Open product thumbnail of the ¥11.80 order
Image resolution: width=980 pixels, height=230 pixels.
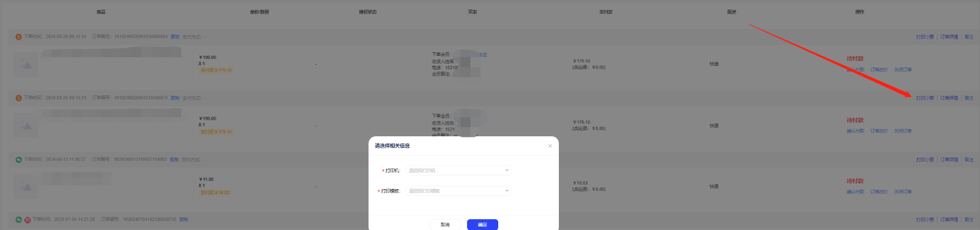click(26, 187)
